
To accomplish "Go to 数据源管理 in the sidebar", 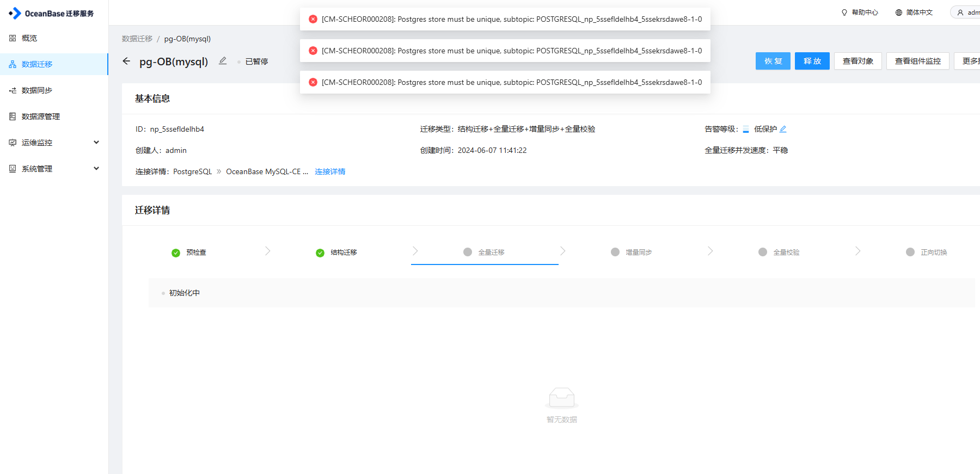I will (x=54, y=116).
